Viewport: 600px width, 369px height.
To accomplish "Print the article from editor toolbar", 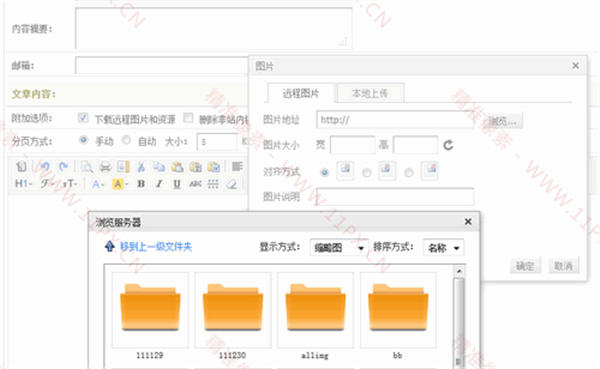I will [105, 167].
